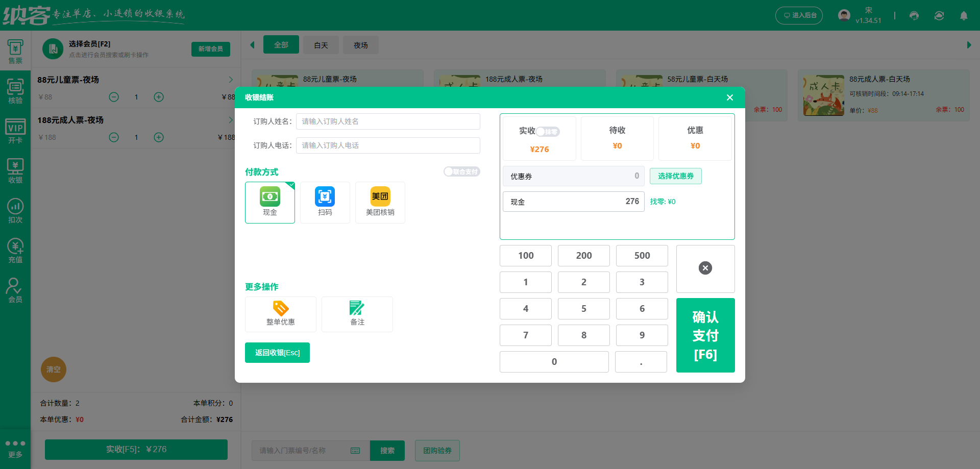
Task: Open the 收银 cashier sidebar icon
Action: click(x=15, y=171)
